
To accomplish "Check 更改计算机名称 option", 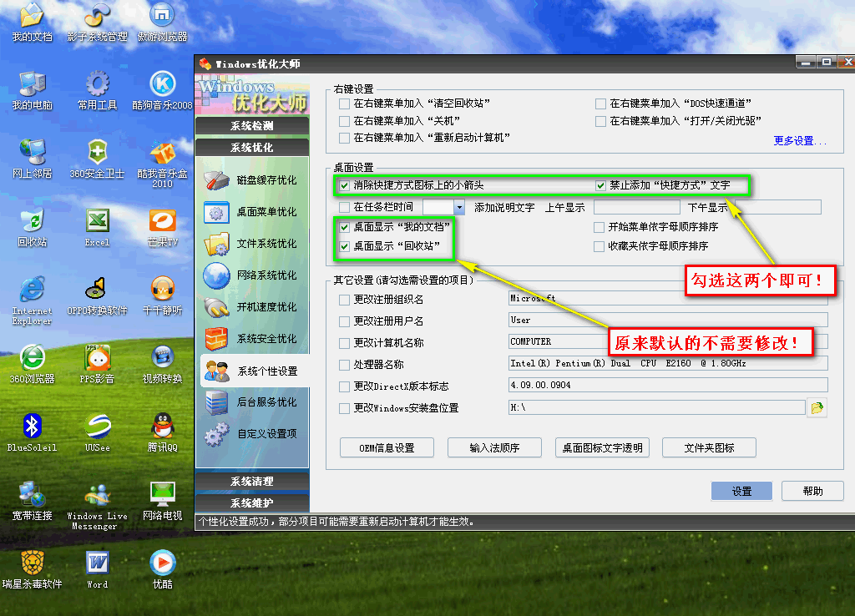I will pyautogui.click(x=344, y=343).
